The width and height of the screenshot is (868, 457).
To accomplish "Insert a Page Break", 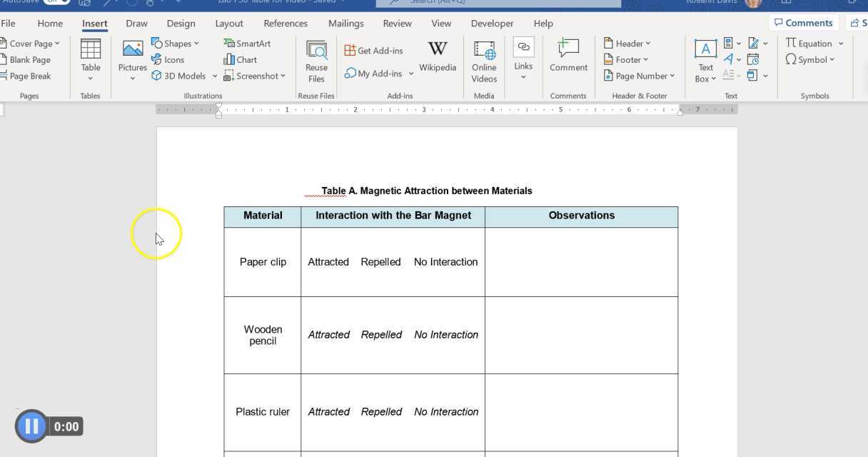I will 29,76.
